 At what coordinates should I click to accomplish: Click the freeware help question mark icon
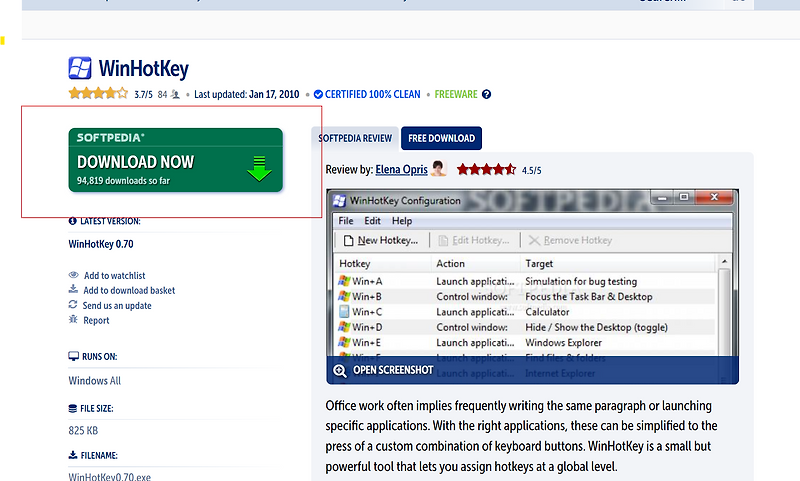[x=486, y=94]
